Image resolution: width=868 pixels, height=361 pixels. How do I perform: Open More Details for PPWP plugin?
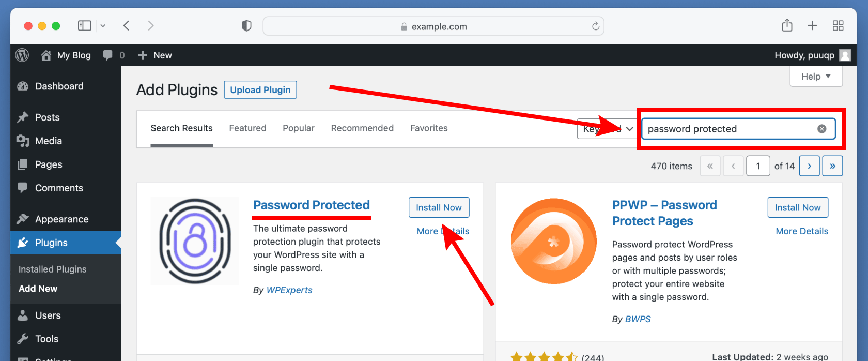tap(802, 231)
